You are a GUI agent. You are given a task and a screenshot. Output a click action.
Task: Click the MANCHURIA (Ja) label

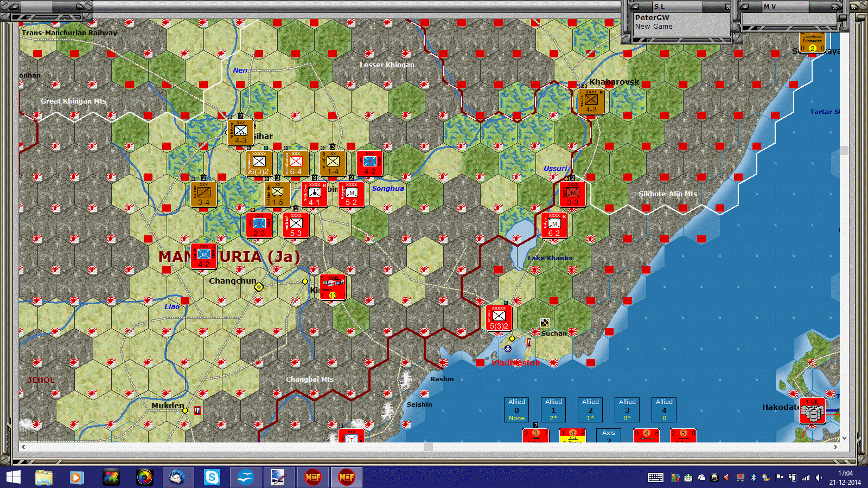(229, 256)
